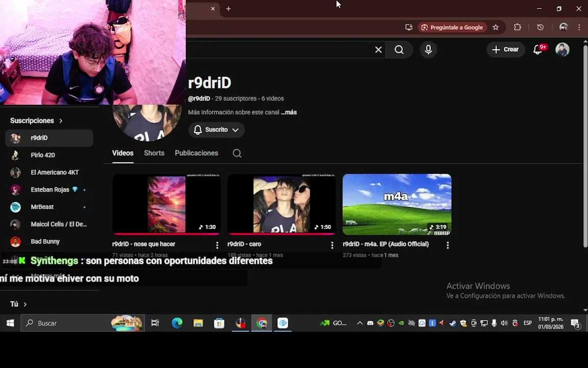Viewport: 588px width, 368px height.
Task: Switch to Google Chrome in the taskbar
Action: tap(261, 323)
